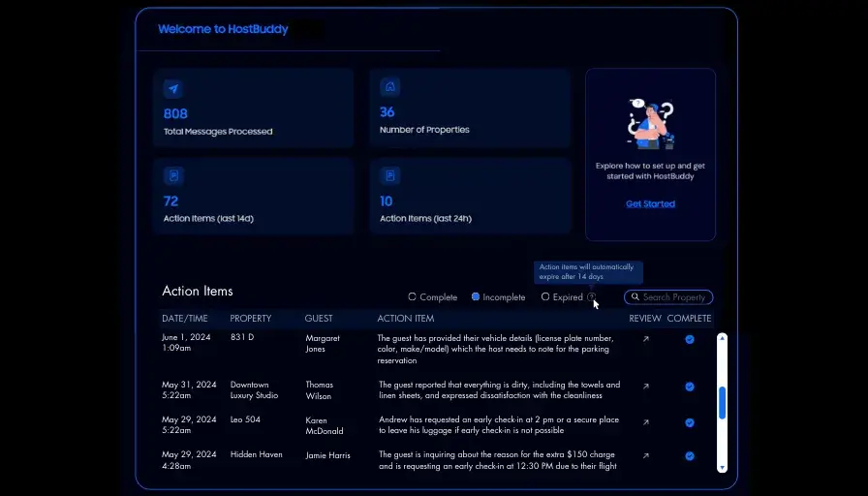Select the Incomplete filter radio button
The width and height of the screenshot is (868, 496).
[476, 297]
